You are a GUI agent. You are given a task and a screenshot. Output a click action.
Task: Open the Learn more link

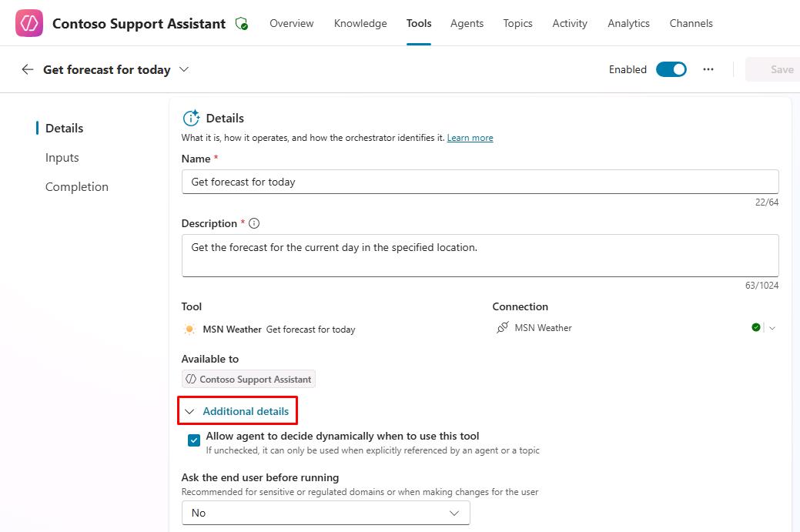click(470, 138)
